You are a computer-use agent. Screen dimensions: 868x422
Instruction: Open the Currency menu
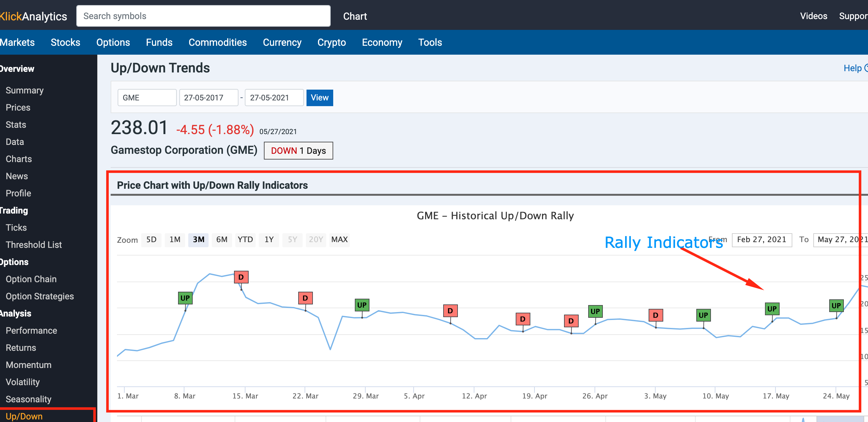point(282,42)
